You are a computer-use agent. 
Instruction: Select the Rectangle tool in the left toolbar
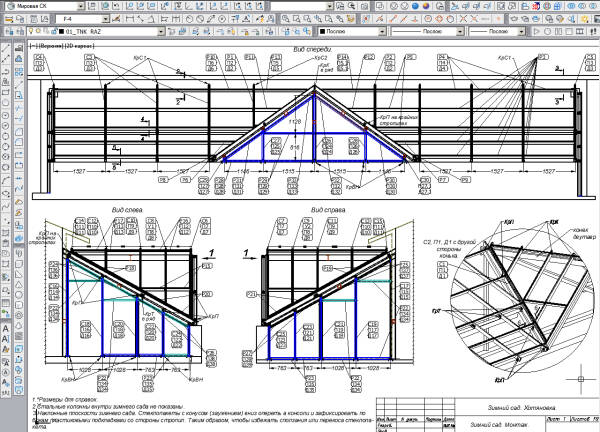(6, 92)
